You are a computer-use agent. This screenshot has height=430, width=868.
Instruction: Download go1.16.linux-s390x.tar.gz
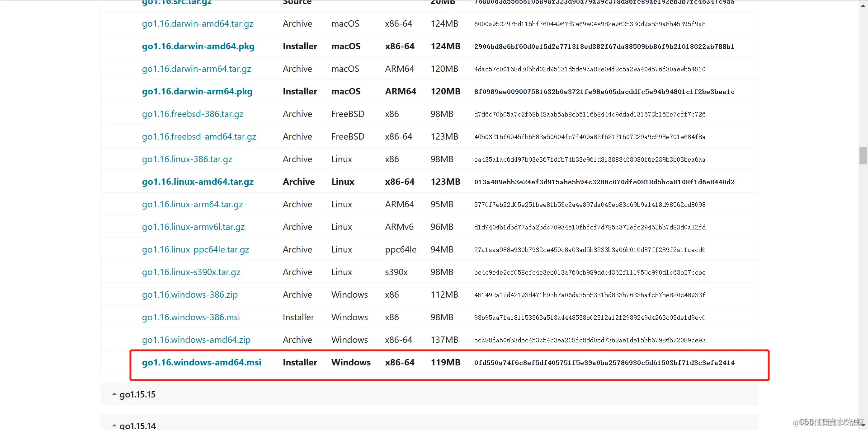[191, 272]
